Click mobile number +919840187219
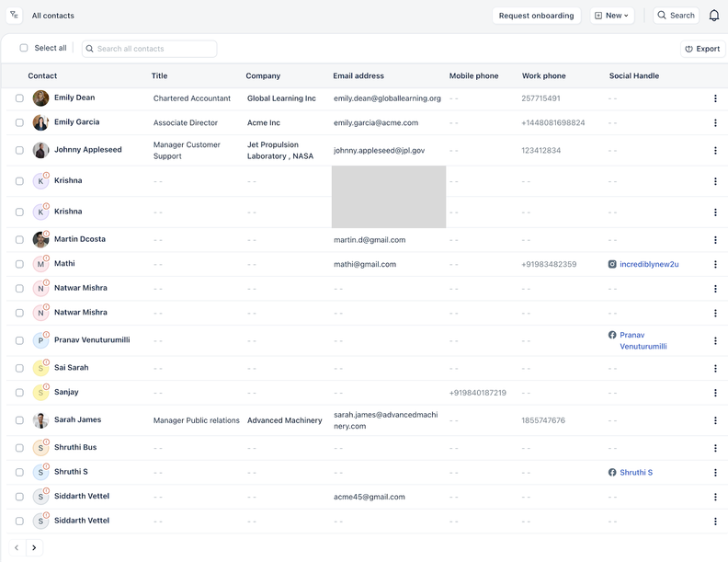728x562 pixels. click(478, 393)
